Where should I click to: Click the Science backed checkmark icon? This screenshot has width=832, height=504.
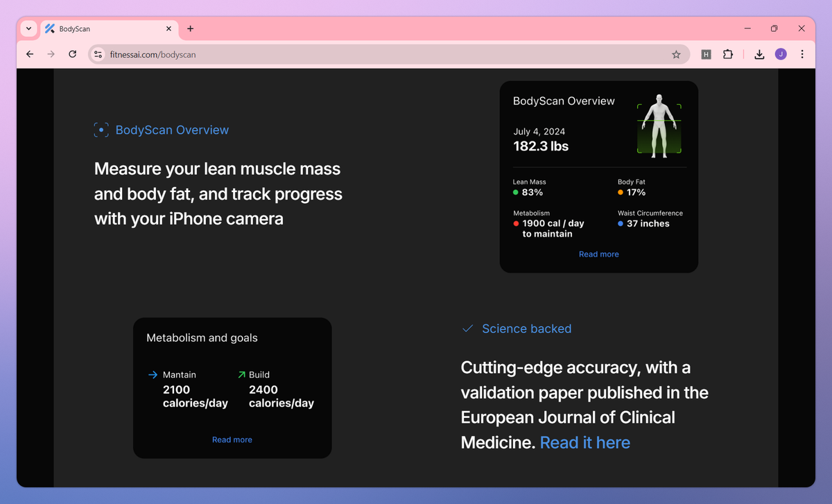pyautogui.click(x=467, y=329)
